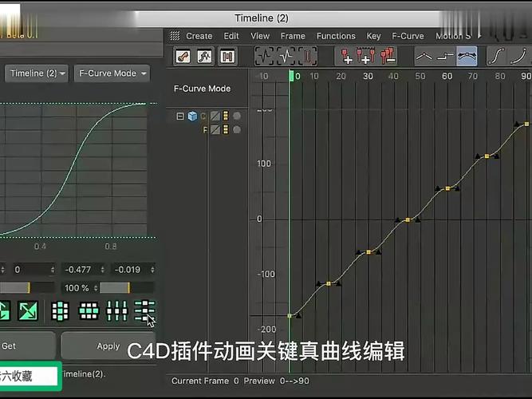Click the vertical column grid-pattern icon
Image resolution: width=532 pixels, height=399 pixels.
point(60,311)
